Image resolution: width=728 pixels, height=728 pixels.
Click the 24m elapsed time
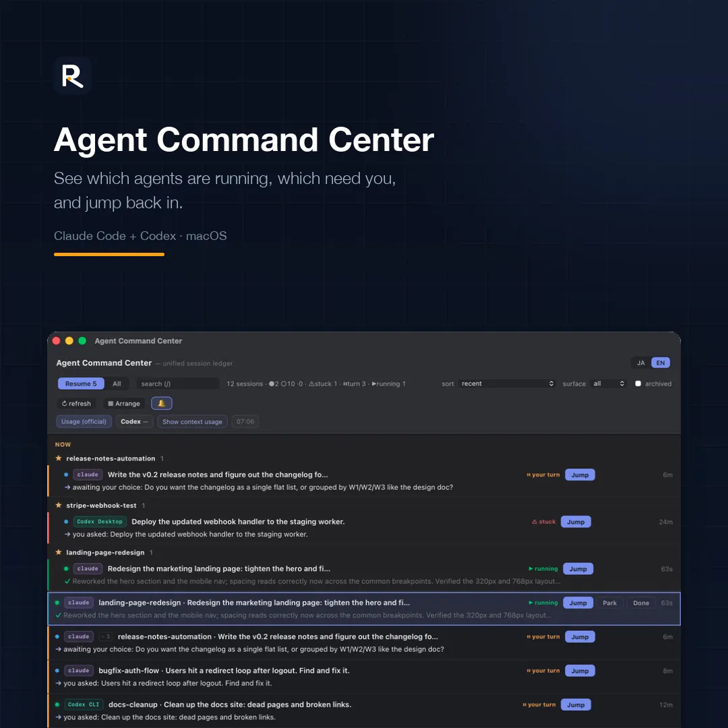tap(665, 522)
